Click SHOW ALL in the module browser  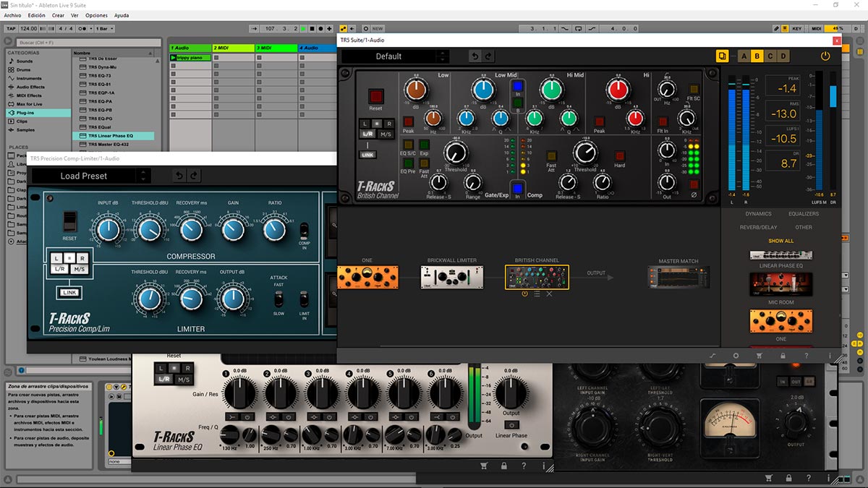pyautogui.click(x=781, y=241)
